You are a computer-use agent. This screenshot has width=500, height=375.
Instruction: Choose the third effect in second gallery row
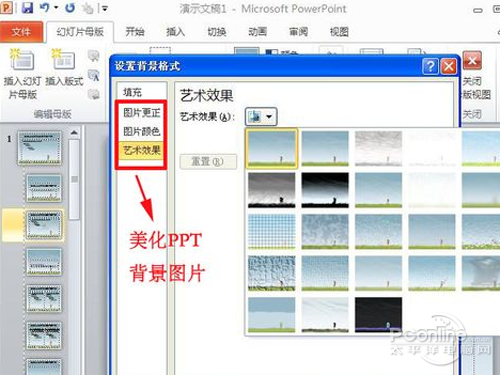pos(378,190)
